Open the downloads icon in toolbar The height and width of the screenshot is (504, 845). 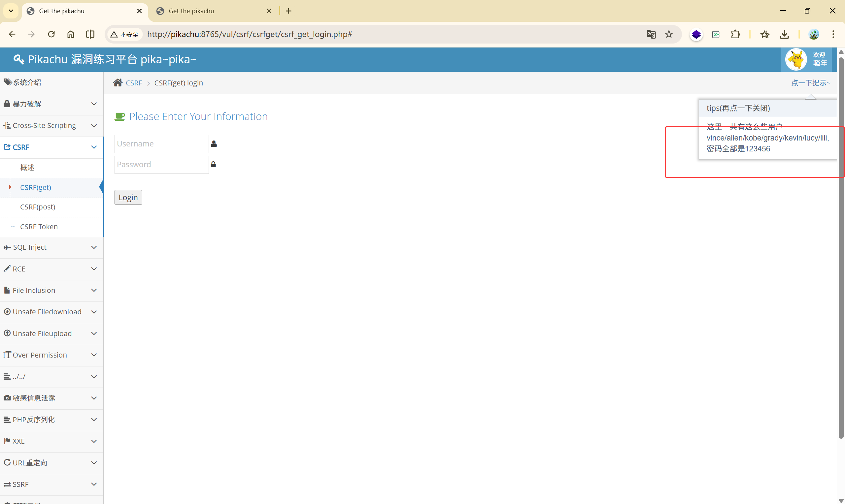(x=784, y=34)
